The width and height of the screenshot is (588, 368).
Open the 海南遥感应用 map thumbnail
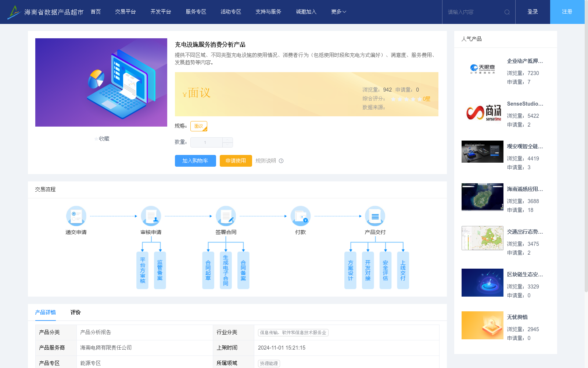pyautogui.click(x=483, y=197)
